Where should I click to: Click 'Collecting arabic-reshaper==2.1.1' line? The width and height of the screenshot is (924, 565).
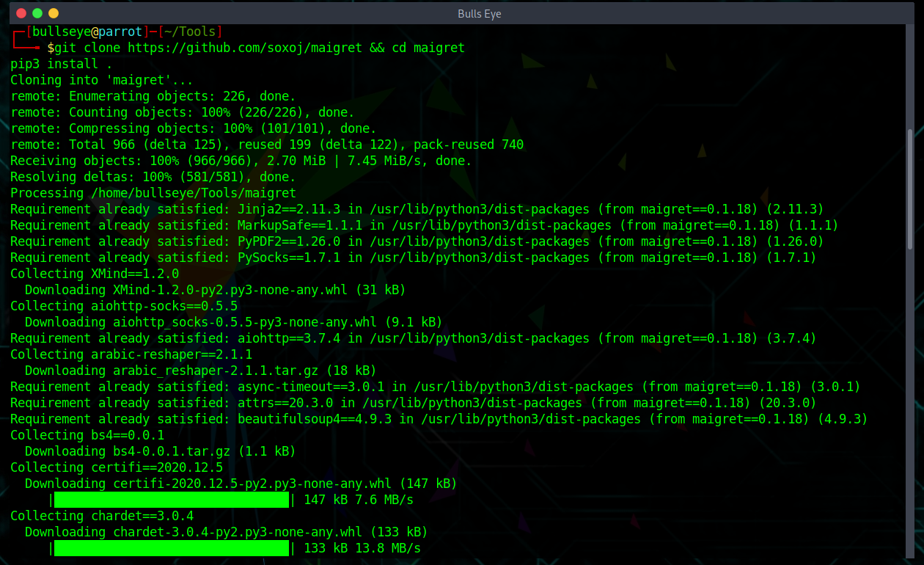click(x=131, y=355)
